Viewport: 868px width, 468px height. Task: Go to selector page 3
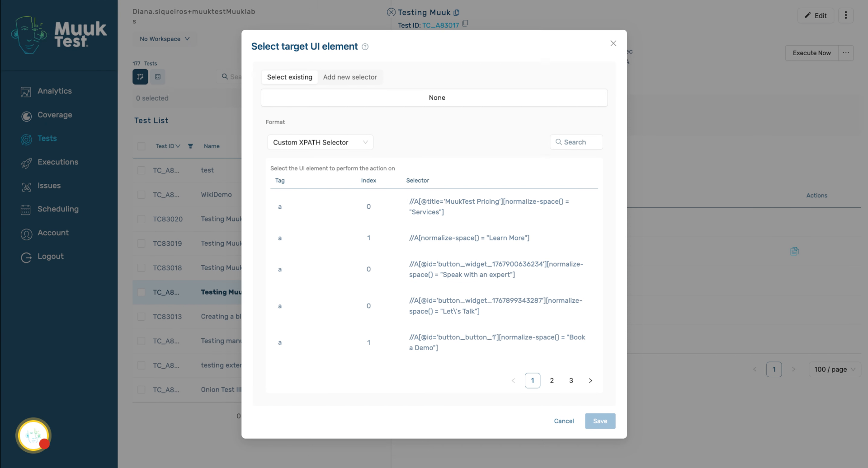click(571, 380)
